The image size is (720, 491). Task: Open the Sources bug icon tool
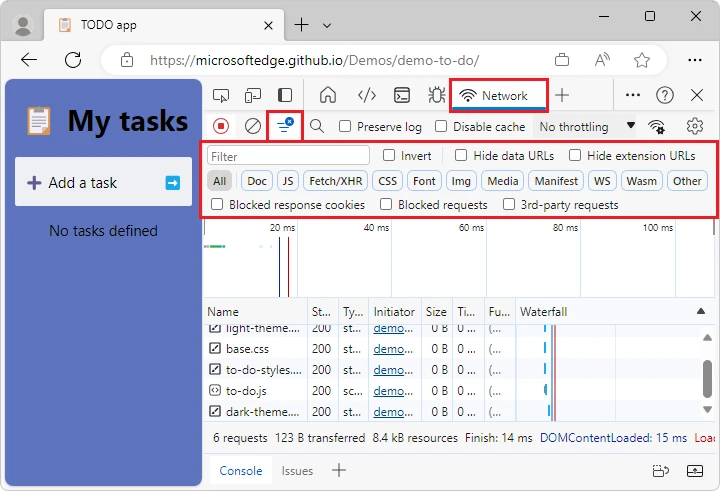click(436, 96)
